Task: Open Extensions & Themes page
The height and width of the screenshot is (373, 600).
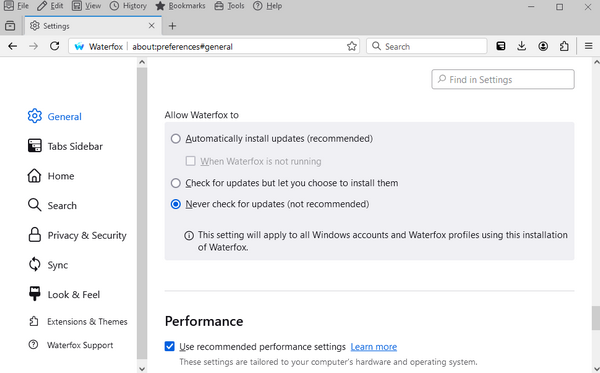Action: [x=78, y=321]
